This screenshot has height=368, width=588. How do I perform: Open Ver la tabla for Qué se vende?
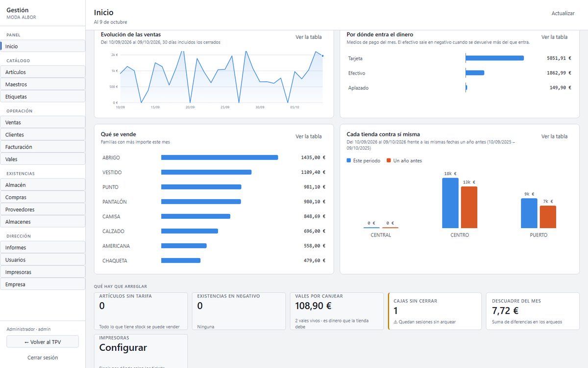click(x=309, y=136)
